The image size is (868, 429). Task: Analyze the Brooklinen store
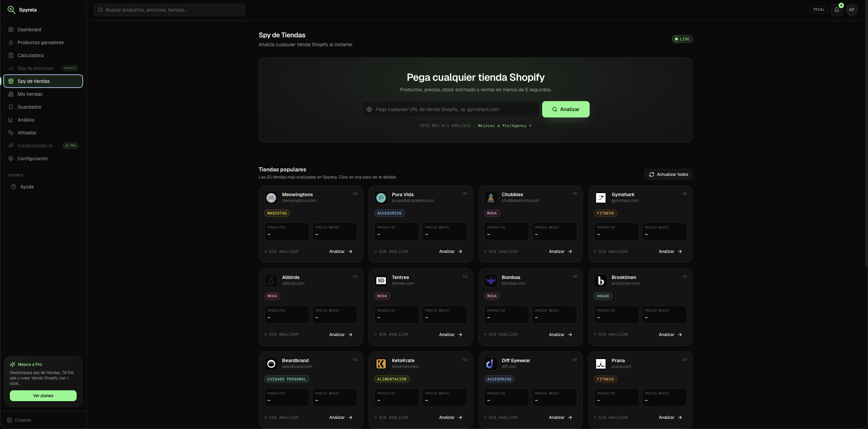[671, 335]
